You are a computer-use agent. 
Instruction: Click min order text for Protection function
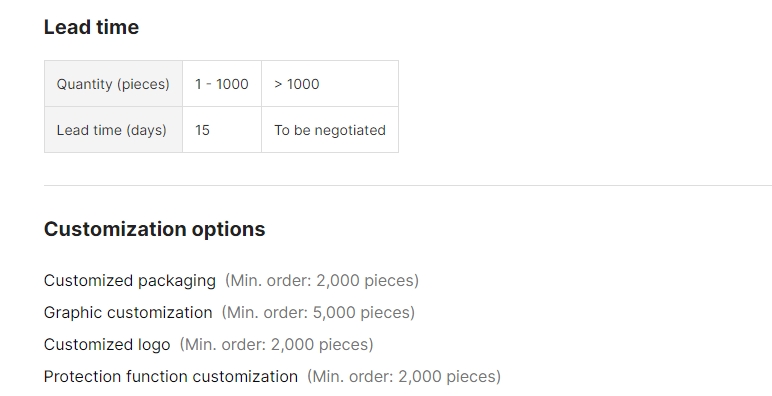404,377
